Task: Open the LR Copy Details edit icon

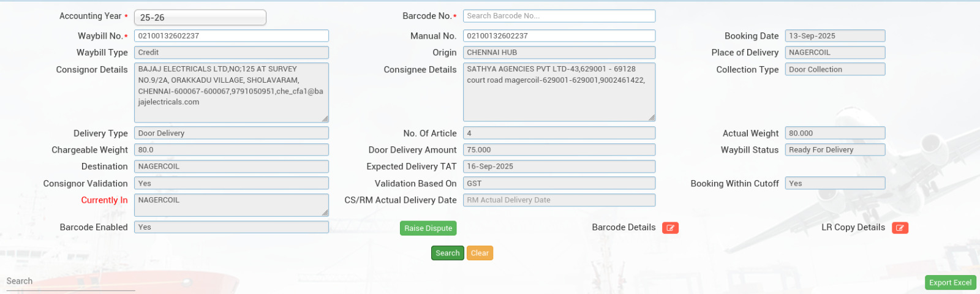Action: pyautogui.click(x=900, y=228)
